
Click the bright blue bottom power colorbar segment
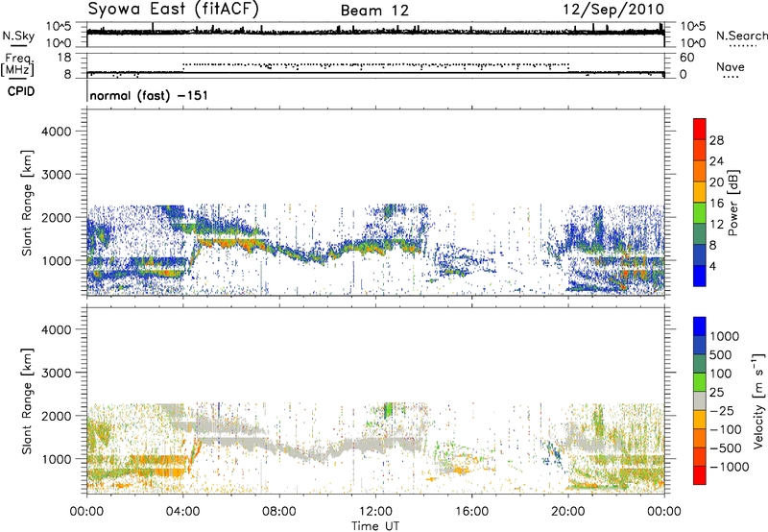pos(700,277)
